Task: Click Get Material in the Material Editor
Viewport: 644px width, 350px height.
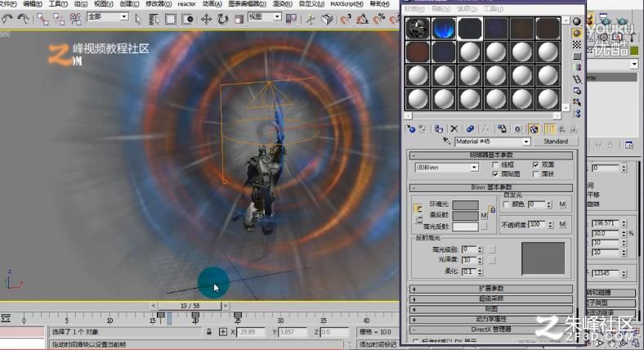Action: click(411, 129)
